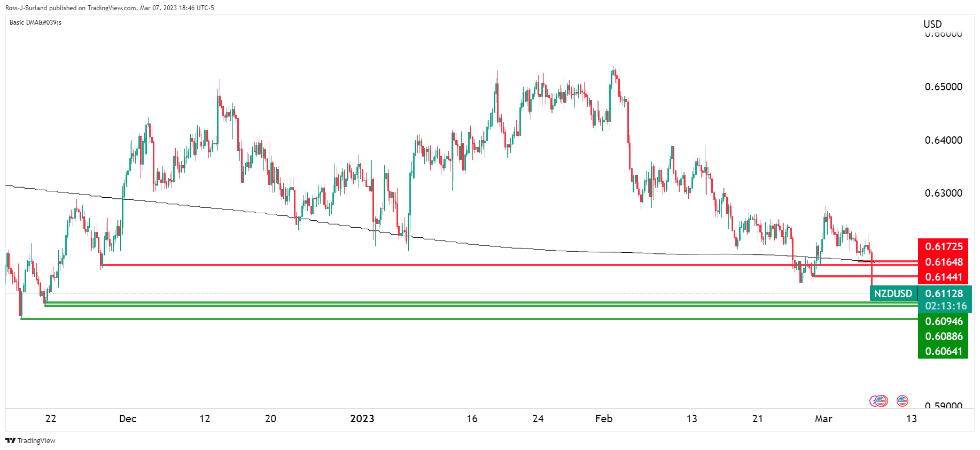980x450 pixels.
Task: Select the lowest green horizontal support line
Action: point(469,319)
